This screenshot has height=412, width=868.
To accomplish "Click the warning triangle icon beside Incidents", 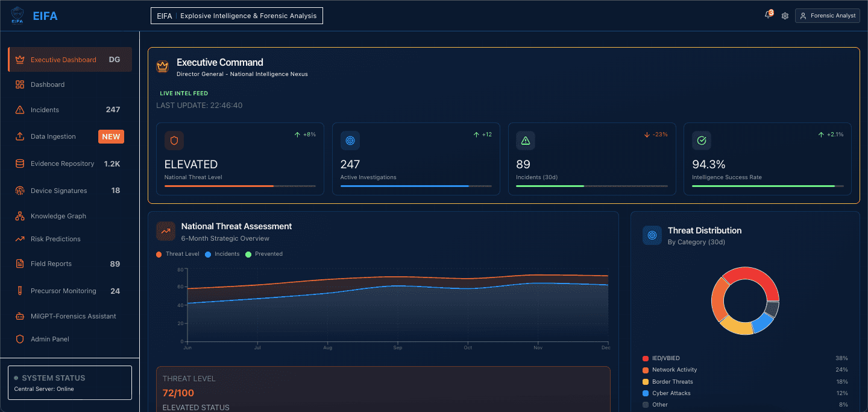I will pyautogui.click(x=20, y=110).
